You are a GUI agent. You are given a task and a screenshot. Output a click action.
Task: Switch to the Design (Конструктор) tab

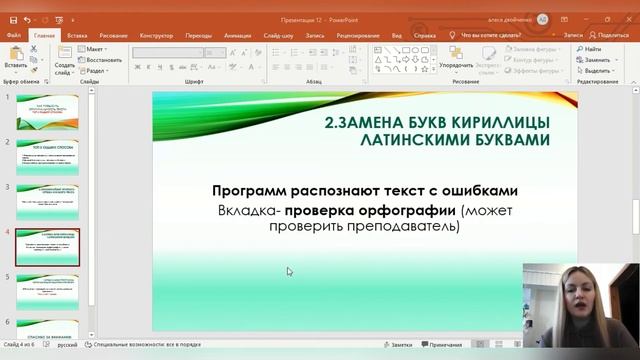pyautogui.click(x=156, y=36)
